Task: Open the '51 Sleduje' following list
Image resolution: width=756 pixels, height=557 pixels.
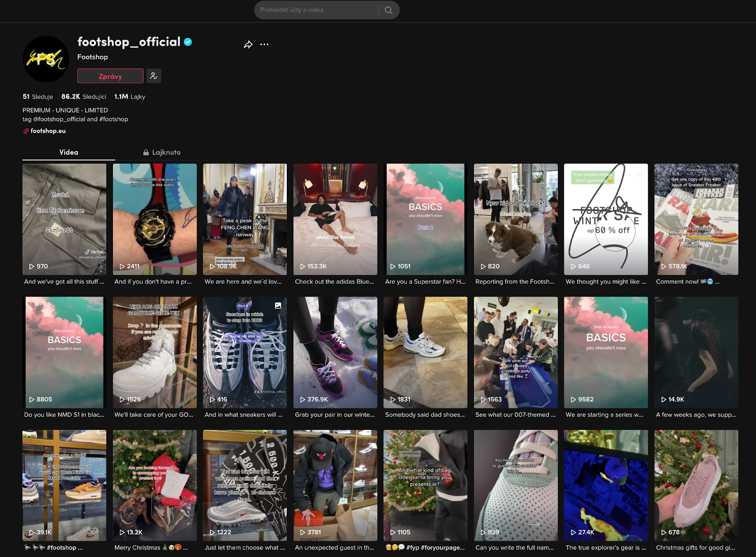Action: (x=38, y=96)
